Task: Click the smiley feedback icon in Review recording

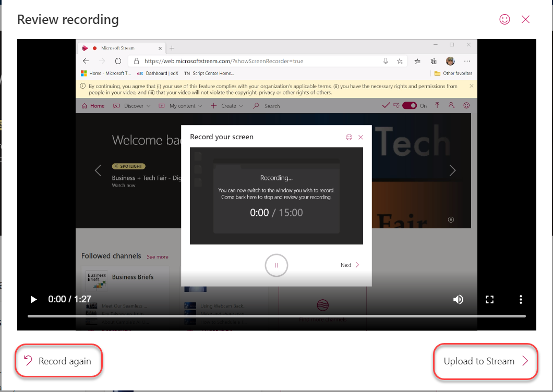Action: (504, 19)
